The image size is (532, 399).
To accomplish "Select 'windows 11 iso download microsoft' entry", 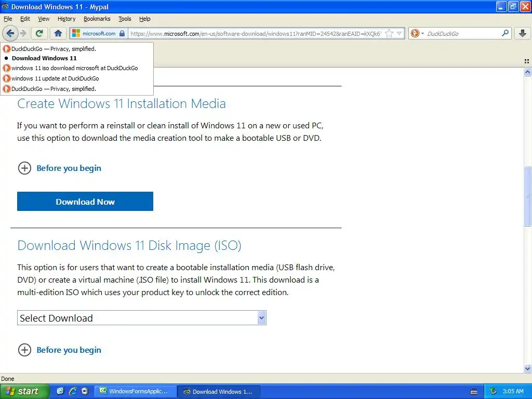I will point(77,68).
